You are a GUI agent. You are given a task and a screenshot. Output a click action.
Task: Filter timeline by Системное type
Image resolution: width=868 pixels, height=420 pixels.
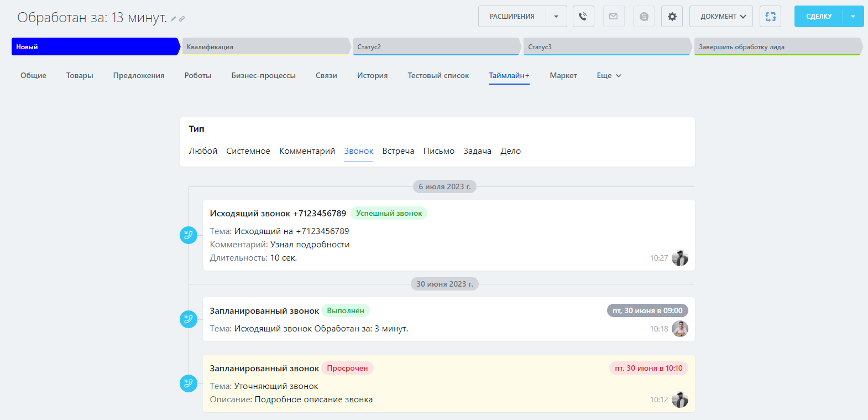[248, 151]
